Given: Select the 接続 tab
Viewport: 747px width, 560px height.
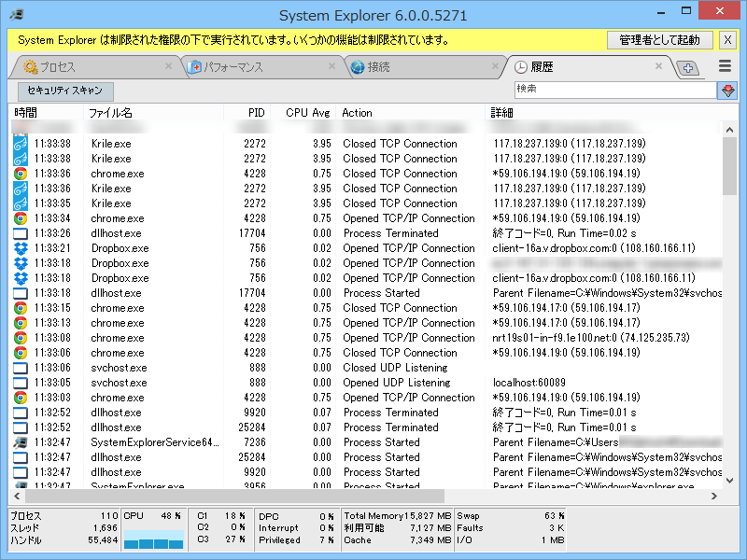Looking at the screenshot, I should (424, 67).
